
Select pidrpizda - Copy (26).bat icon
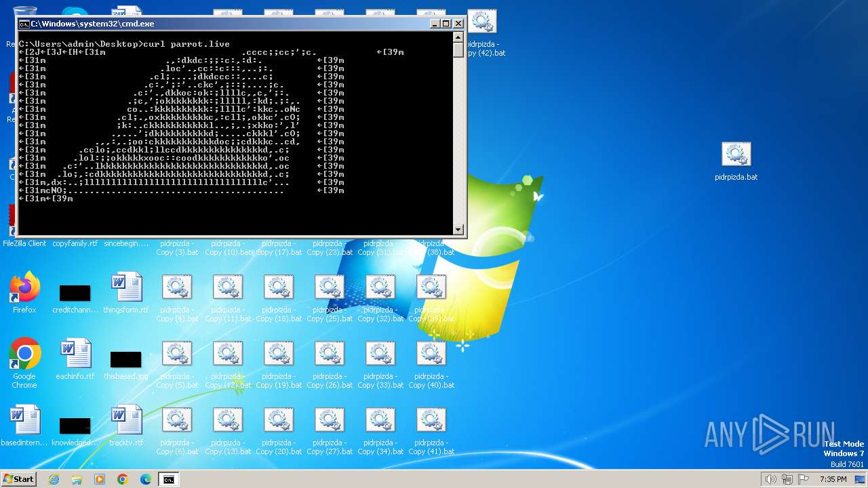coord(330,354)
